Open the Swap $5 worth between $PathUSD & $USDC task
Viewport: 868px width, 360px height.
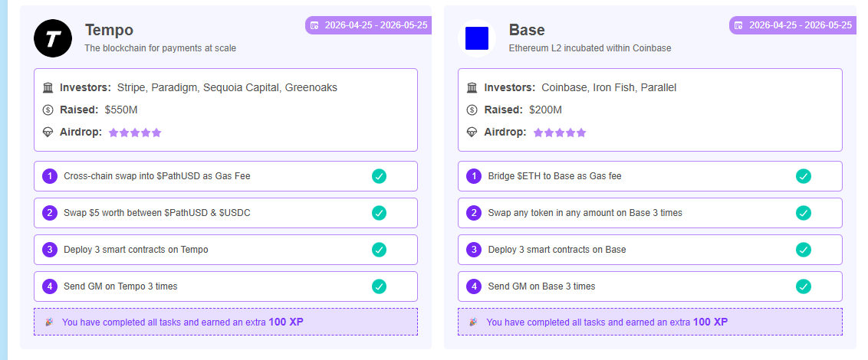coord(226,213)
